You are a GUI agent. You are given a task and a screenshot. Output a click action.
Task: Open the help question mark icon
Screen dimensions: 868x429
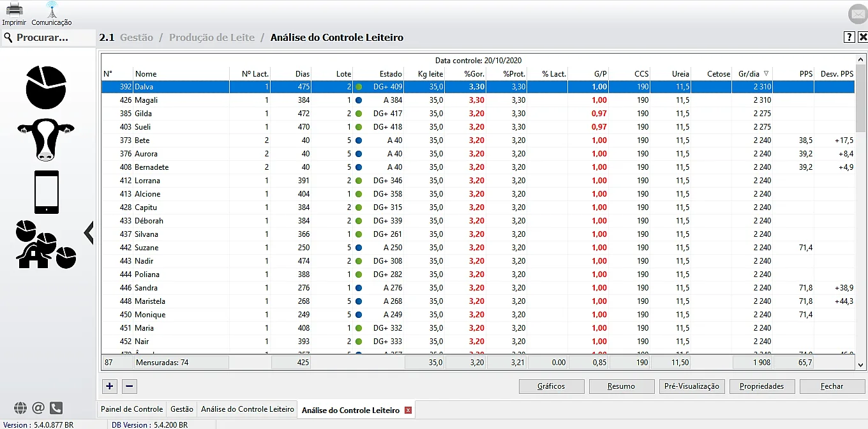tap(849, 37)
